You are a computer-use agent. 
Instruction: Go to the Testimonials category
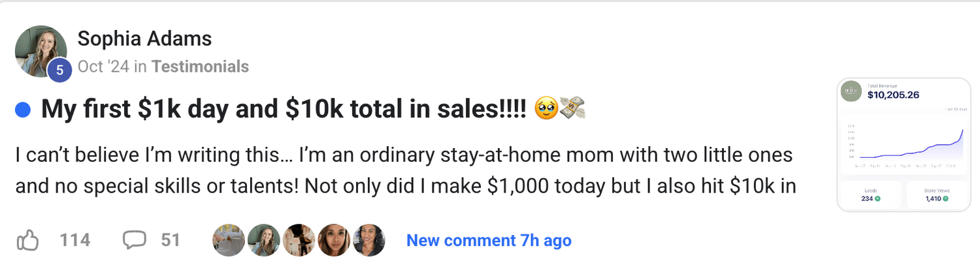pyautogui.click(x=201, y=67)
